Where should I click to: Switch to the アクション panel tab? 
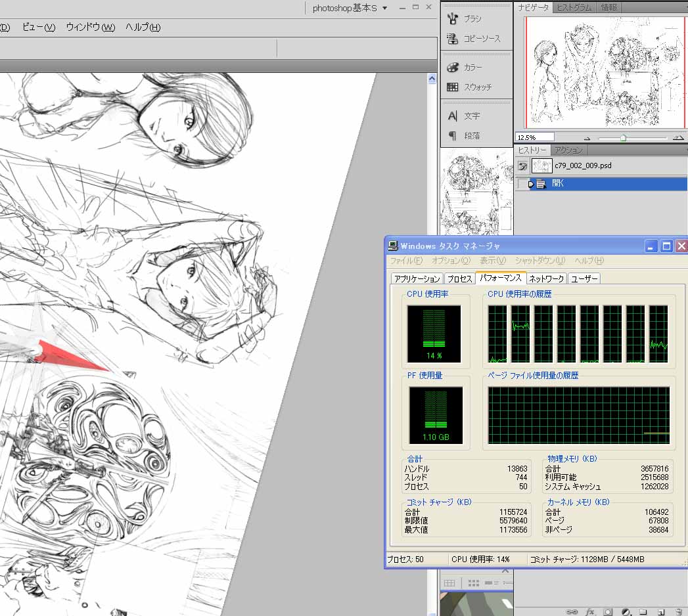568,150
